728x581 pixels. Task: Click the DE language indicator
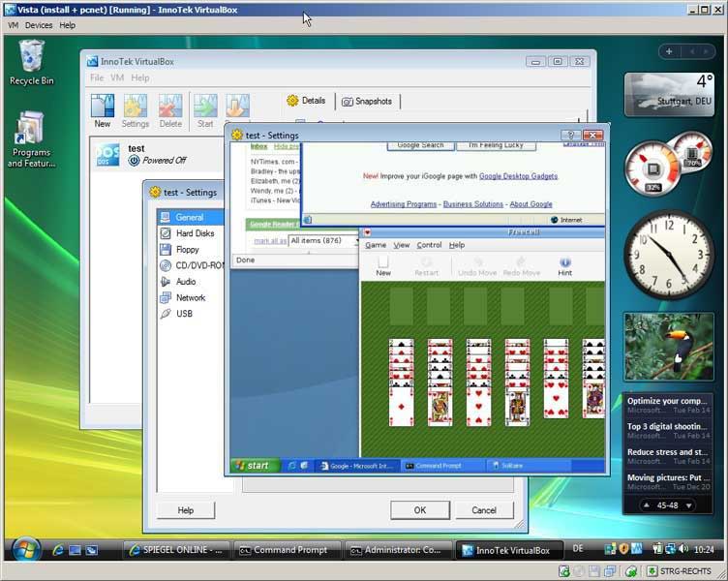click(x=578, y=549)
